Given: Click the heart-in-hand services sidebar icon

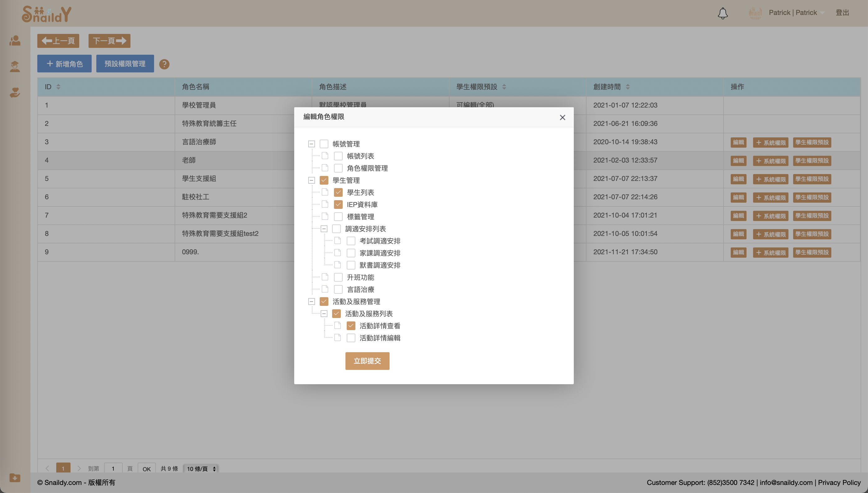Looking at the screenshot, I should [x=15, y=93].
